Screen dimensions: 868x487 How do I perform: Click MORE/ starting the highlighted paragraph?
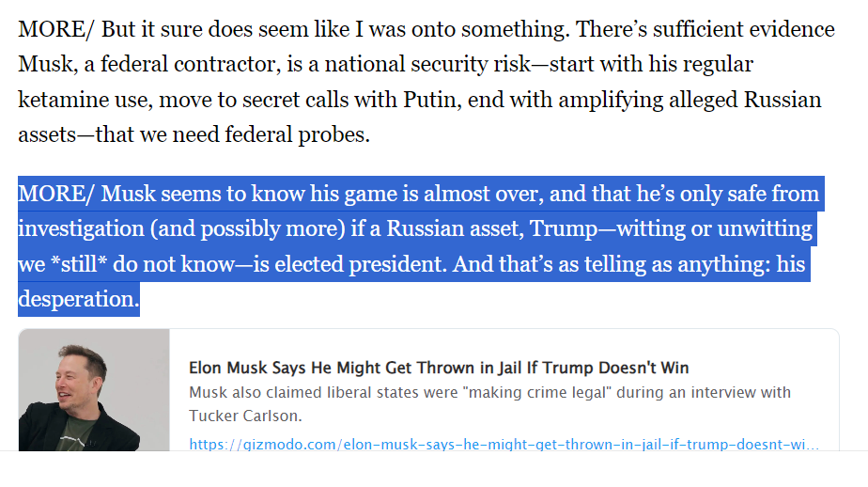point(56,194)
